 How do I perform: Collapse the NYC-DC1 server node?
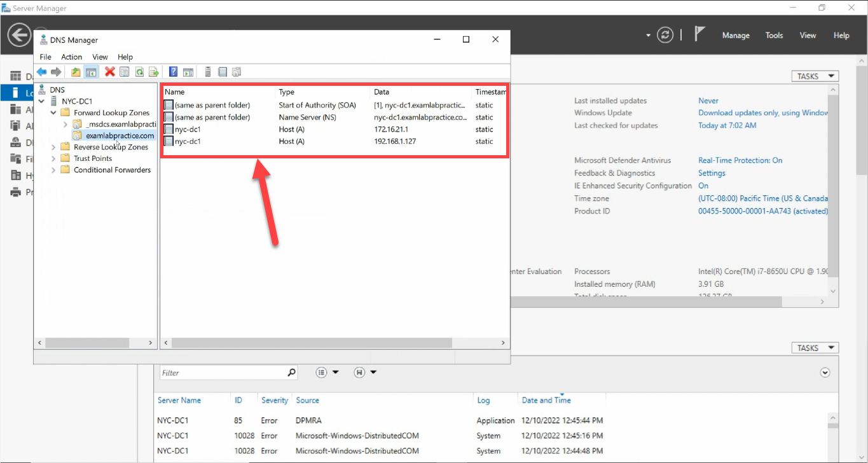tap(42, 101)
